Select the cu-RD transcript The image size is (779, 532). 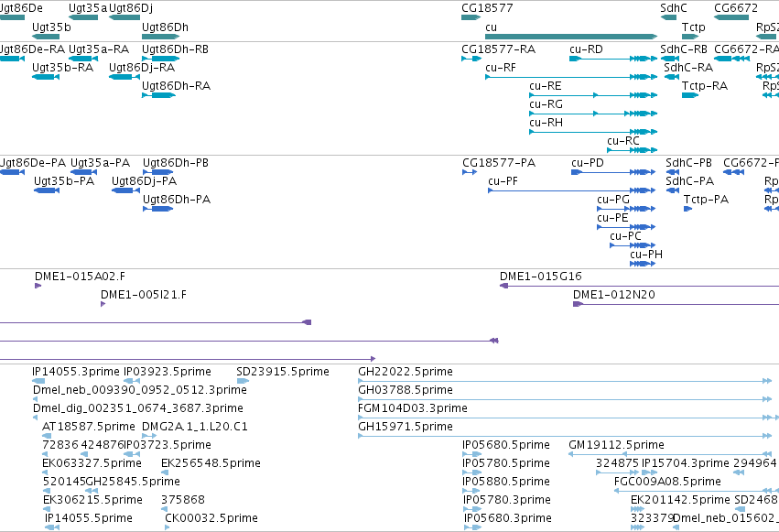613,59
